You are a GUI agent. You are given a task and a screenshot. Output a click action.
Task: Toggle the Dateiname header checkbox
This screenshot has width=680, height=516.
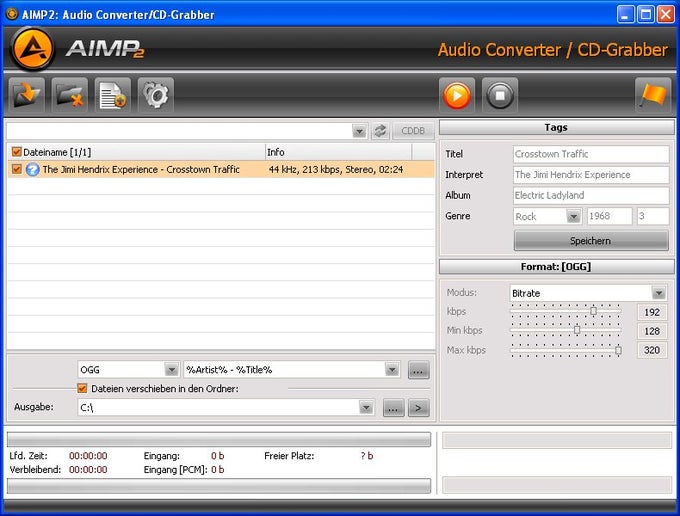point(16,152)
